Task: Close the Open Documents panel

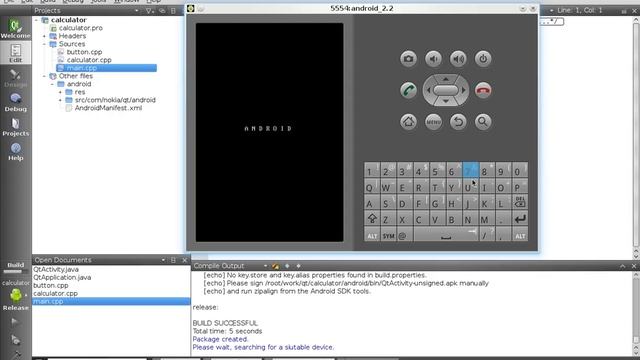Action: pos(184,260)
